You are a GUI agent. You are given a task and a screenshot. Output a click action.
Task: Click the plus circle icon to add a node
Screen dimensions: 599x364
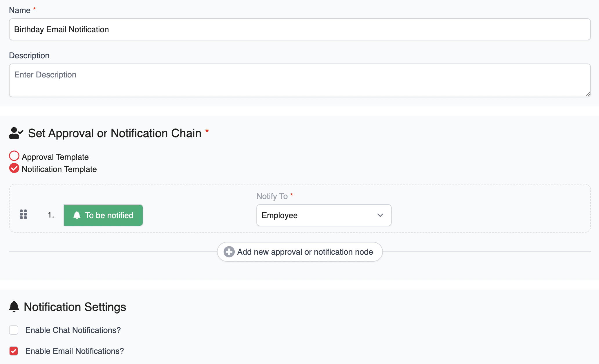tap(229, 252)
